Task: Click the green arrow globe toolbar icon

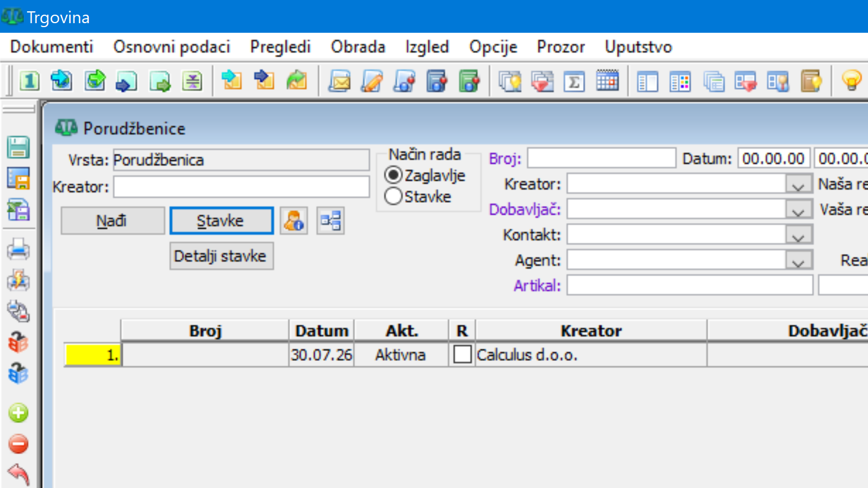Action: (95, 81)
